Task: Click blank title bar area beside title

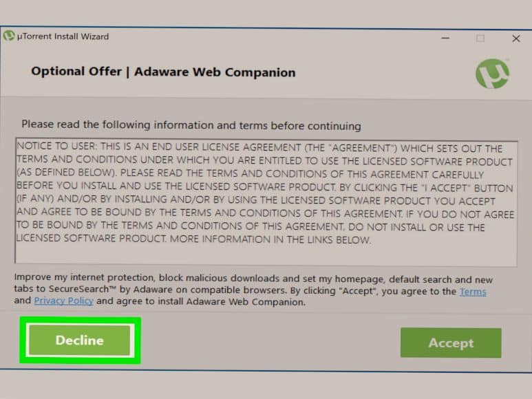Action: tap(271, 37)
